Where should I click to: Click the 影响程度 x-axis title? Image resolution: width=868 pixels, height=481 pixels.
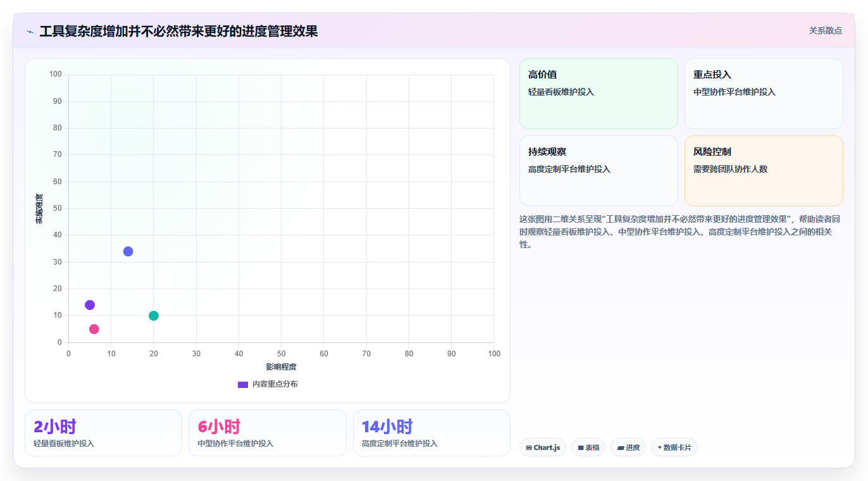tap(281, 367)
